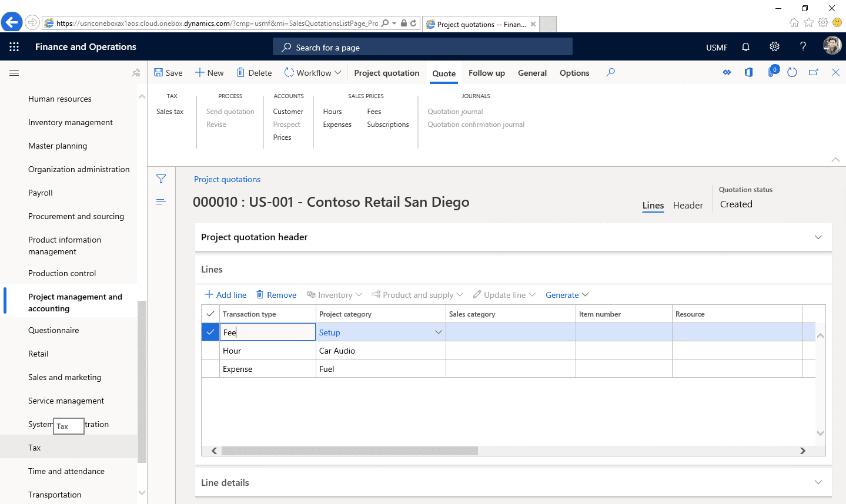Click Sales tax in Tax group
This screenshot has width=846, height=504.
(x=170, y=112)
